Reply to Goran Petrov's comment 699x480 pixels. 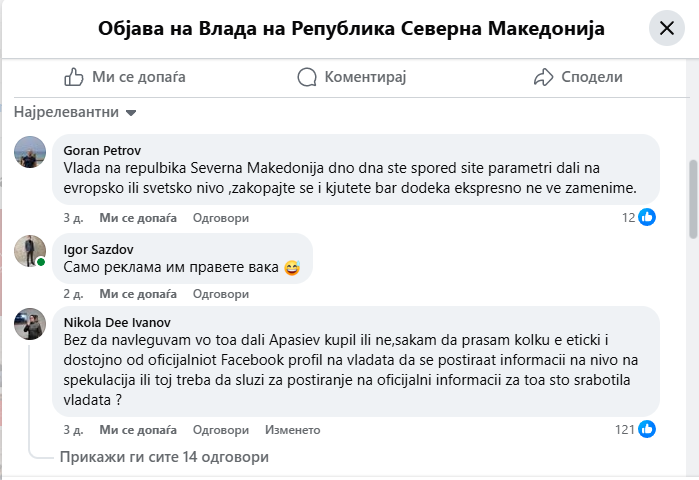(x=220, y=217)
